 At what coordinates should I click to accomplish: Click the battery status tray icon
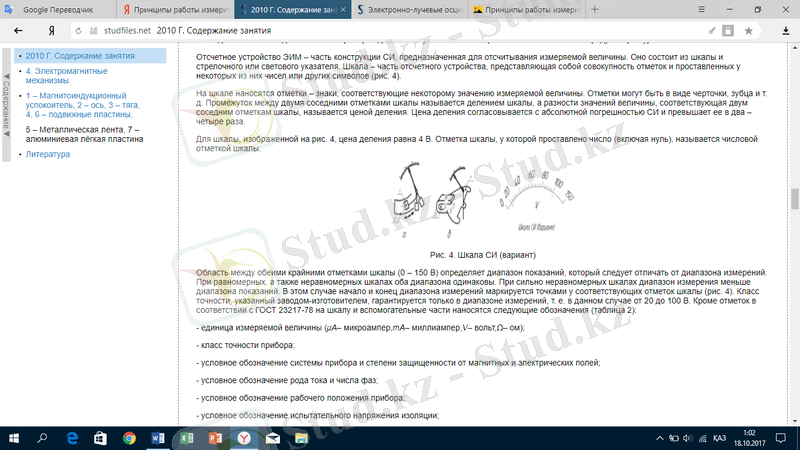673,438
